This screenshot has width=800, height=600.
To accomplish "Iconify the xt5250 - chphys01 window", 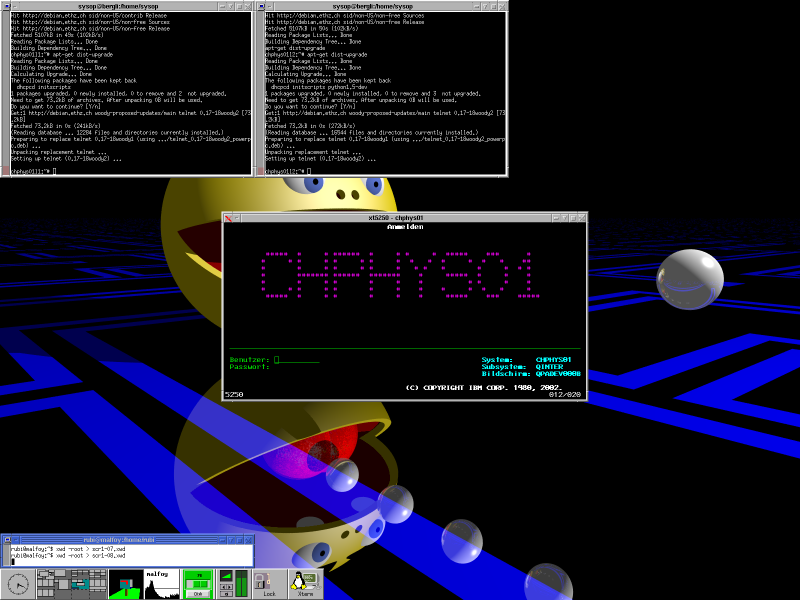I will [x=556, y=218].
